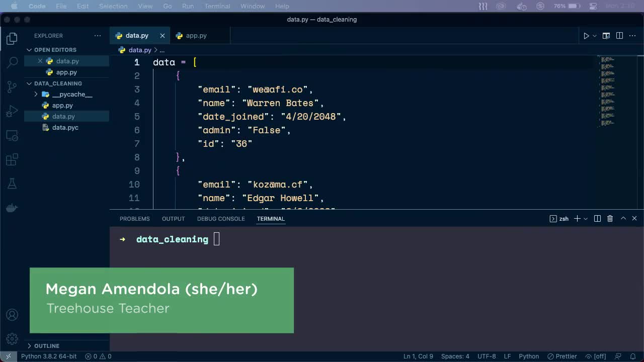
Task: Open the Extensions view
Action: pos(12,159)
